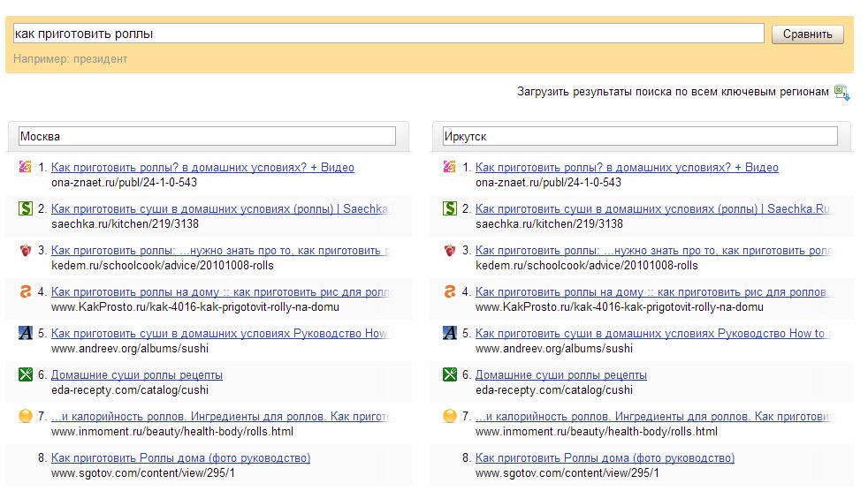The width and height of the screenshot is (868, 491).
Task: Open Москва result 7 about калорийность роллов
Action: pos(221,416)
